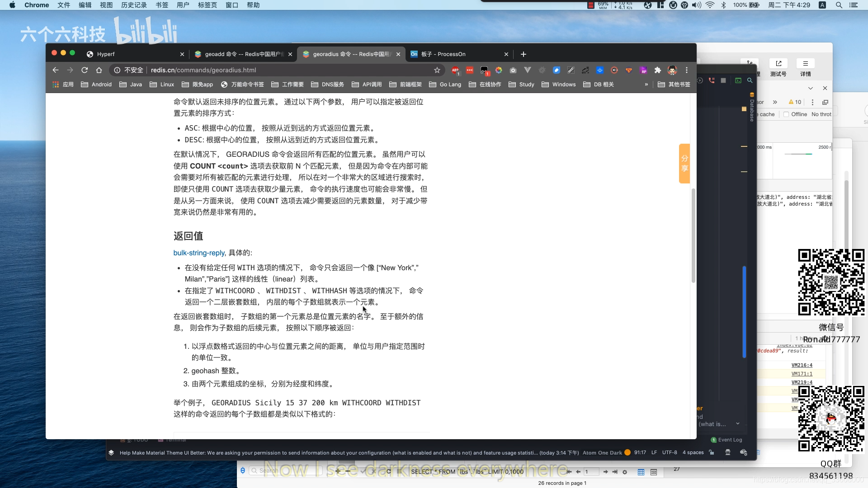
Task: Open the result pagination settings gear
Action: click(625, 472)
